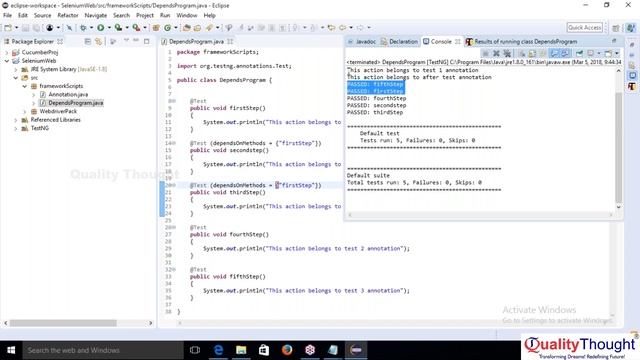640x360 pixels.
Task: Click Collapse All in Package Explorer
Action: (x=87, y=41)
